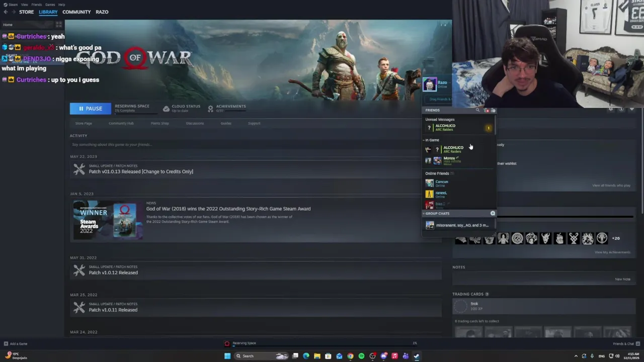644x362 pixels.
Task: Open the Store Page link
Action: point(84,123)
